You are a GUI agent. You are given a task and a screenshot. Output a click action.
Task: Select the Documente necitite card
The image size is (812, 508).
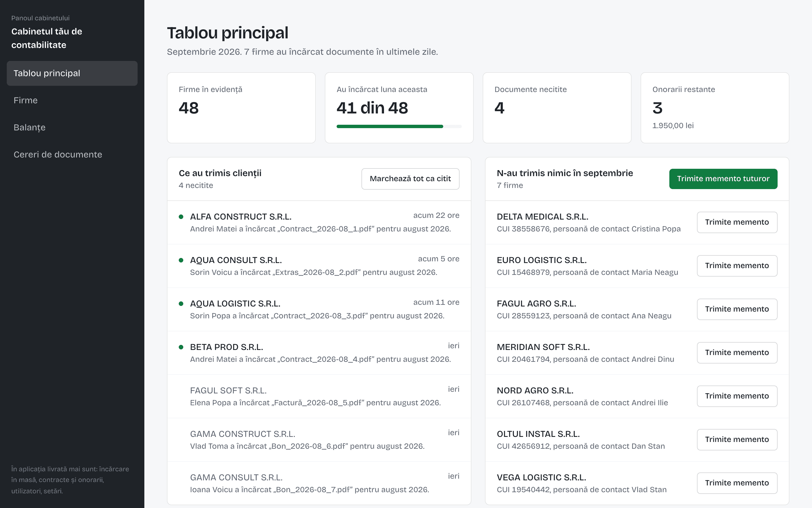pos(557,108)
